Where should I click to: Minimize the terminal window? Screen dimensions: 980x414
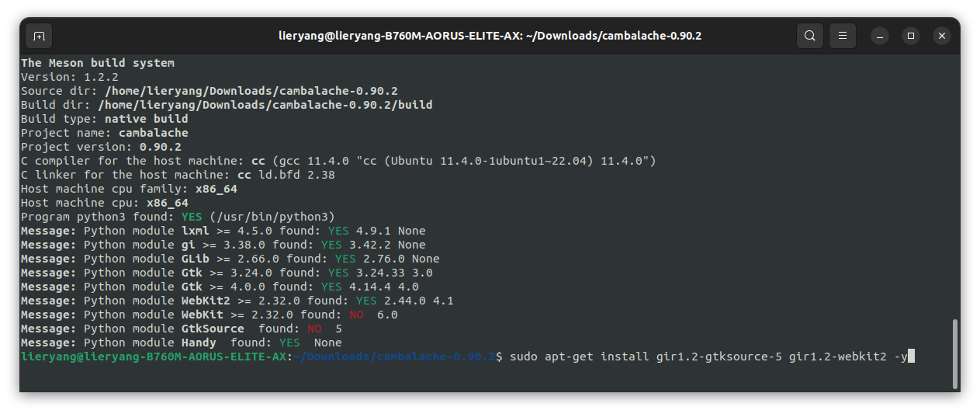[879, 36]
